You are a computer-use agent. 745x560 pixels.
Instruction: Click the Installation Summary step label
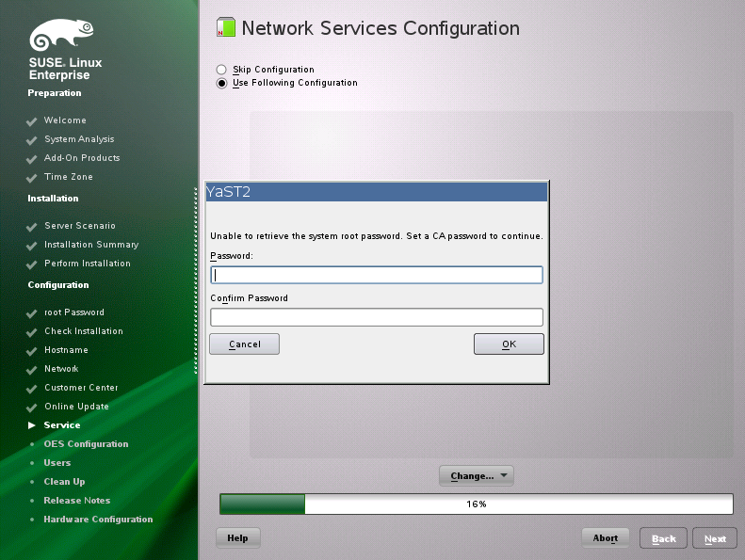[x=91, y=245]
